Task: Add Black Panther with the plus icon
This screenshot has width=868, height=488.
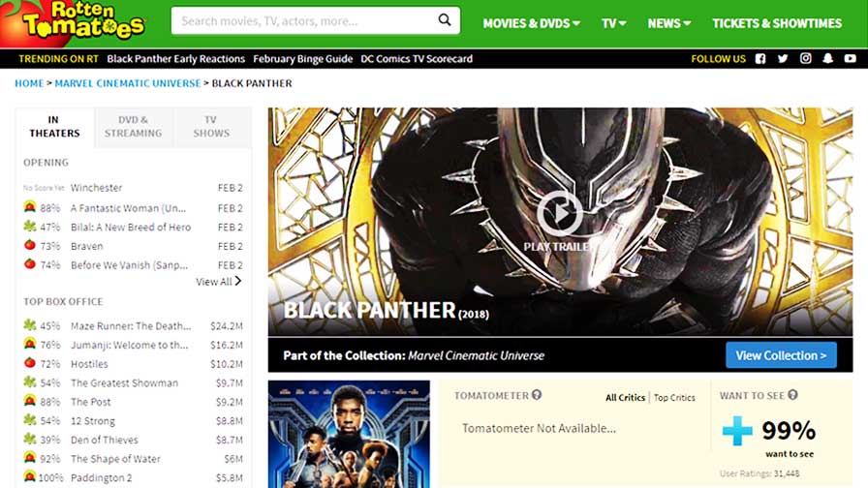Action: tap(737, 431)
